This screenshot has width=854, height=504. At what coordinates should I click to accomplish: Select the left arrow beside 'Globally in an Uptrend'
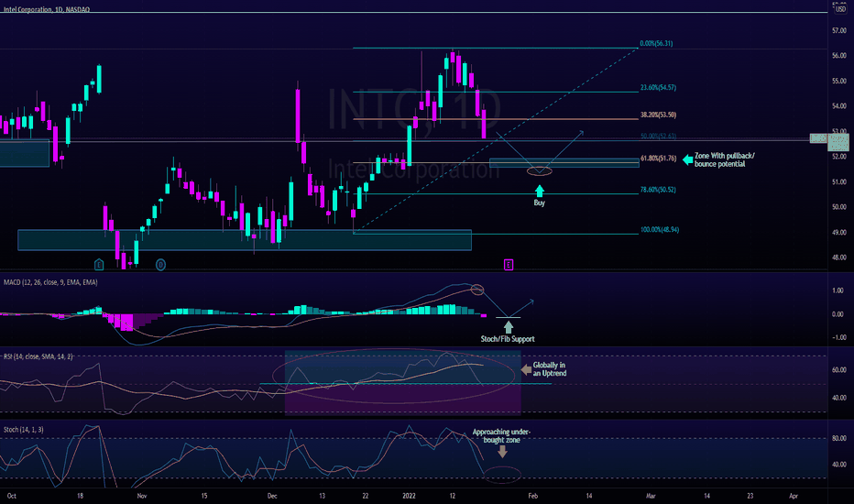pyautogui.click(x=526, y=369)
